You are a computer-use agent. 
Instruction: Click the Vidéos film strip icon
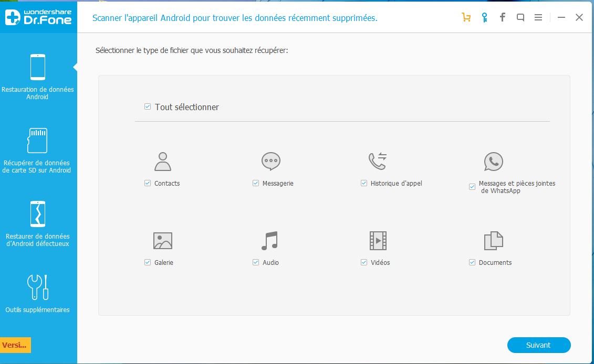pyautogui.click(x=378, y=241)
